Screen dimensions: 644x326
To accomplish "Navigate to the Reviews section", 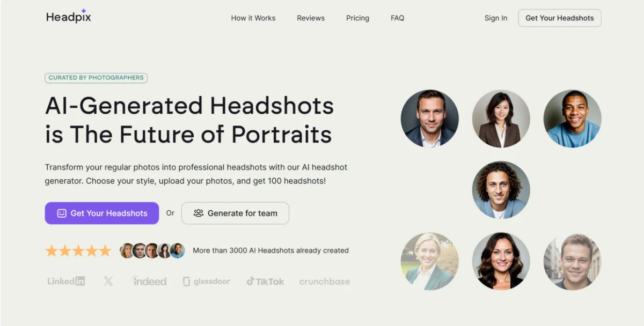I will (311, 18).
